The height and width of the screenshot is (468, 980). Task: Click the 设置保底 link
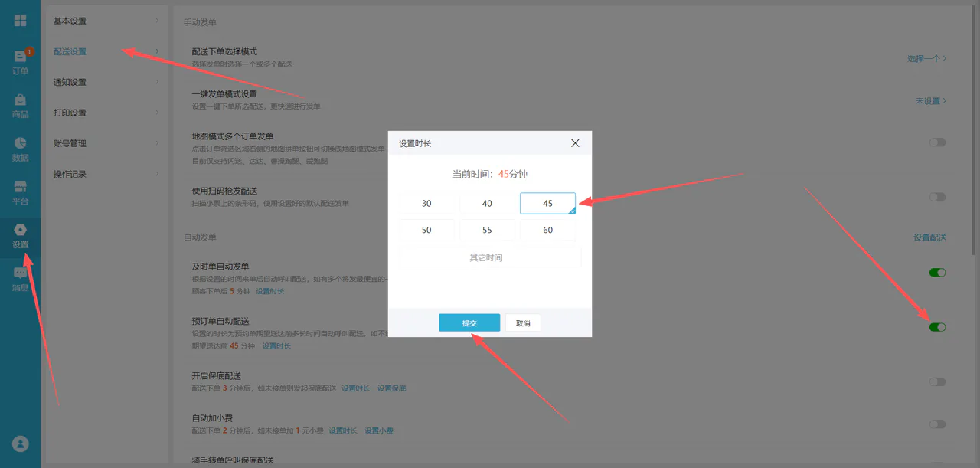coord(391,388)
